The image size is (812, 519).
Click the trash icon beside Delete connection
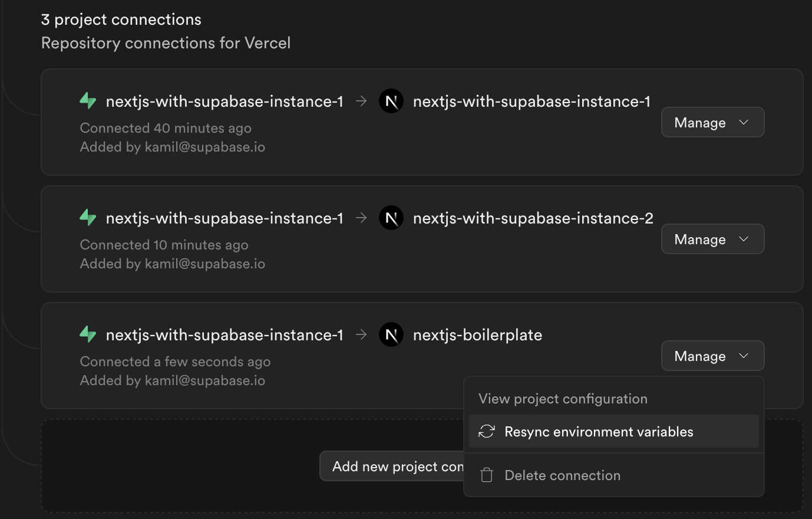tap(486, 474)
